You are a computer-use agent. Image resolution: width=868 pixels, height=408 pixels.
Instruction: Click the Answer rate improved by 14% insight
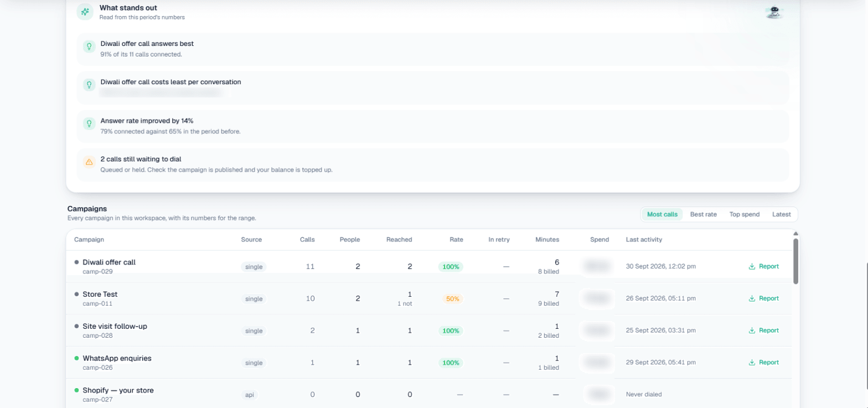(432, 126)
